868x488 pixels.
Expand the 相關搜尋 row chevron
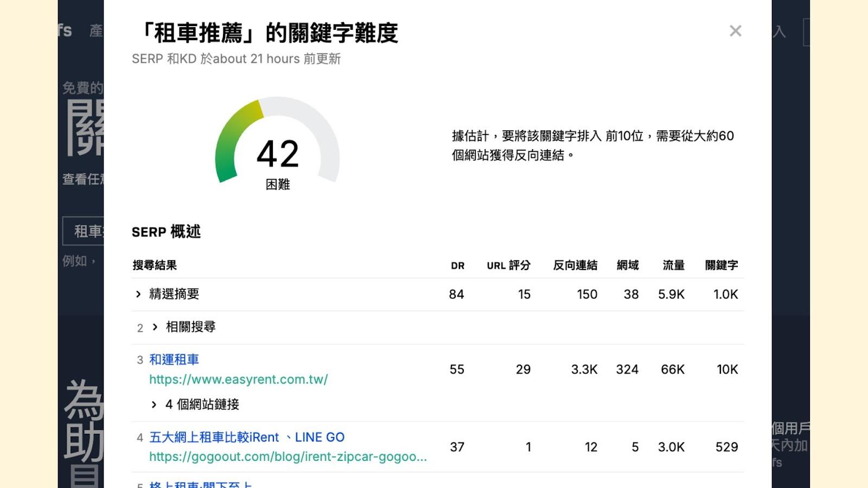[x=155, y=326]
